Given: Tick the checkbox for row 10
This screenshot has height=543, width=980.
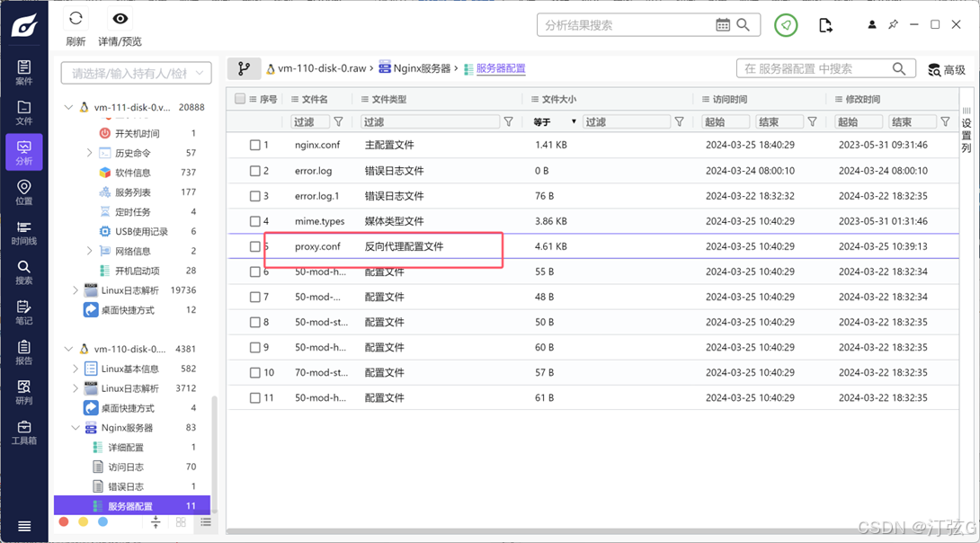Looking at the screenshot, I should [x=255, y=372].
